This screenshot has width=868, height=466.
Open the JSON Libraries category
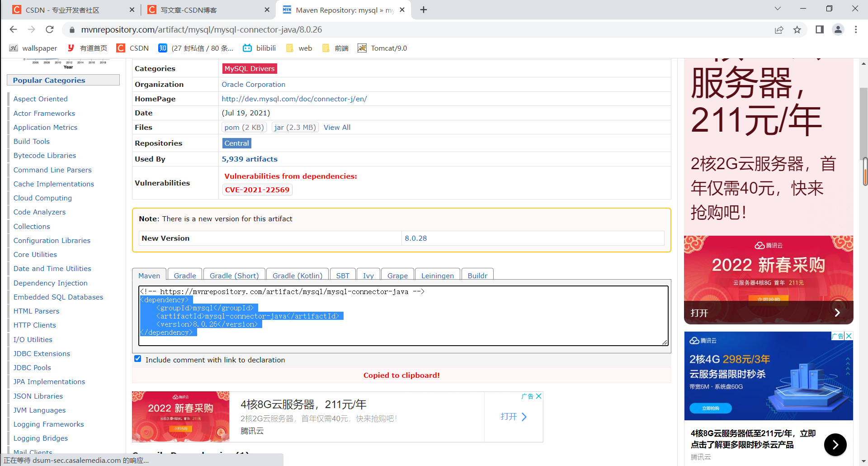pos(38,396)
